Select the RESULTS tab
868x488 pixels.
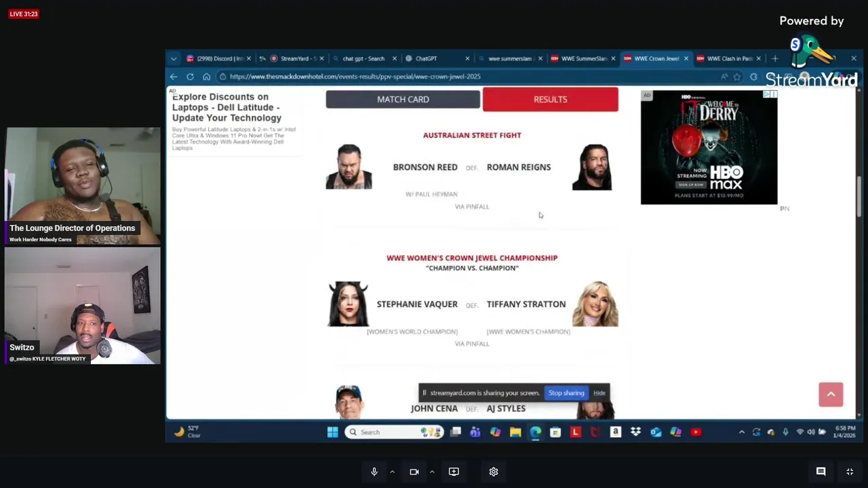click(x=550, y=99)
